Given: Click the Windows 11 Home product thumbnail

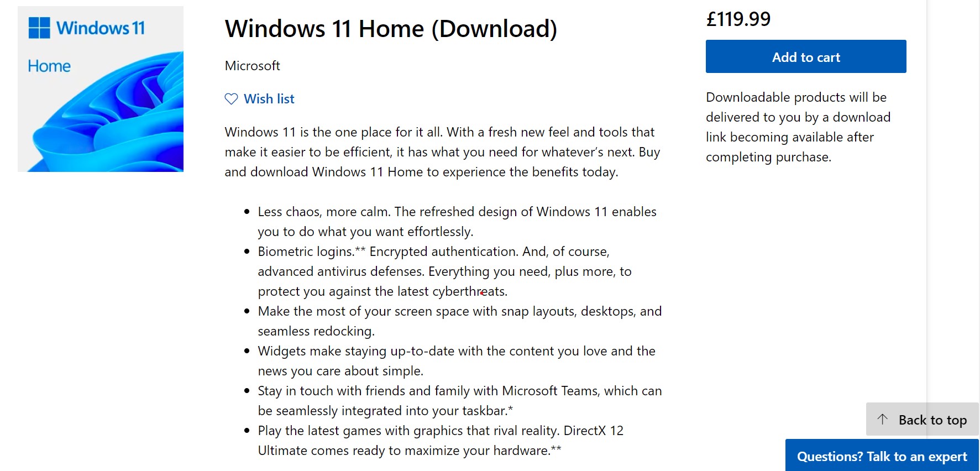Looking at the screenshot, I should click(101, 89).
